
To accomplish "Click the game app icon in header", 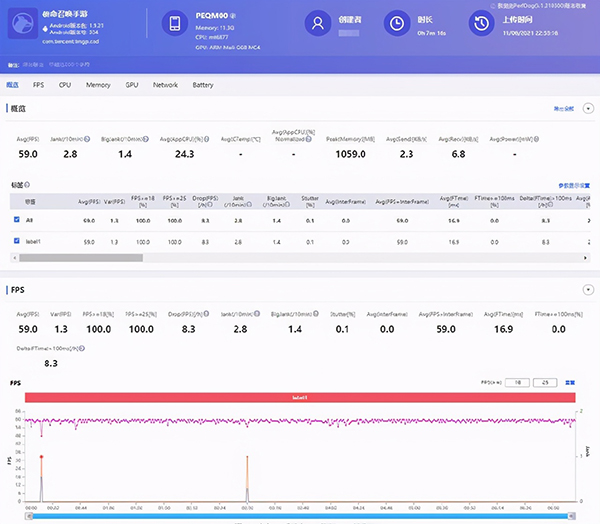I will click(x=23, y=24).
